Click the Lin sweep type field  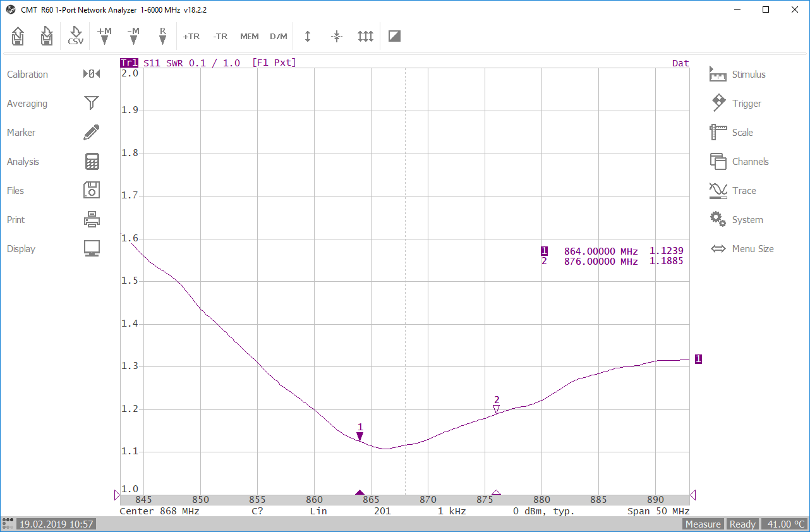point(318,511)
